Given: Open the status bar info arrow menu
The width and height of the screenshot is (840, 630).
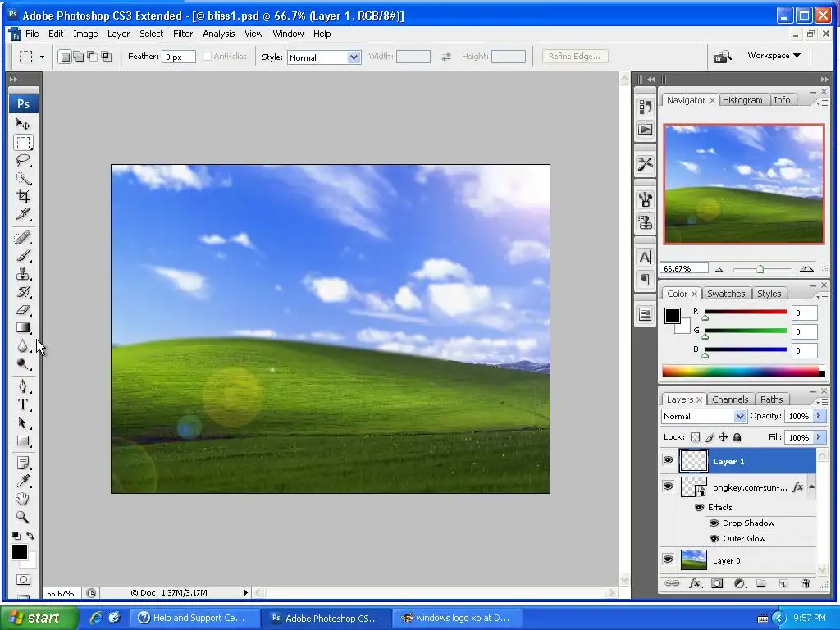Looking at the screenshot, I should (x=244, y=592).
